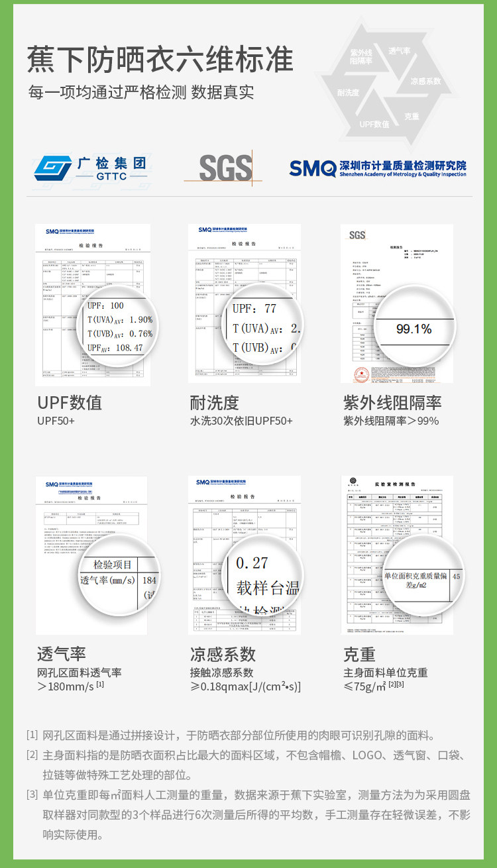497x868 pixels.
Task: Click the GTTC 广检集团 logo
Action: 90,168
